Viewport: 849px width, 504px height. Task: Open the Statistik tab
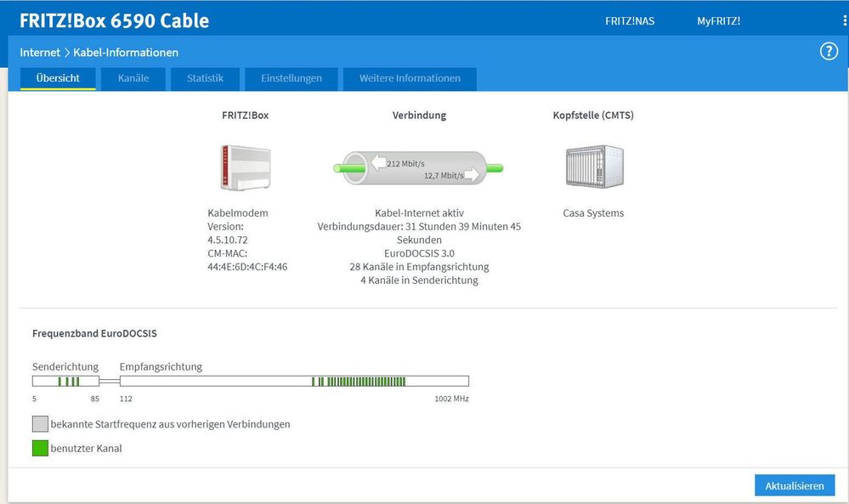[205, 78]
